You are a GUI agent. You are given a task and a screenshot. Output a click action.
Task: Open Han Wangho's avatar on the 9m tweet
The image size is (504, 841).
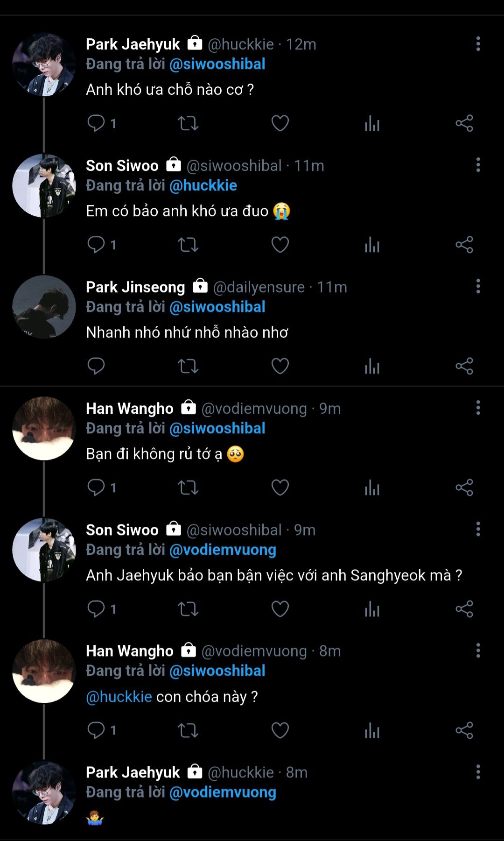[x=44, y=429]
